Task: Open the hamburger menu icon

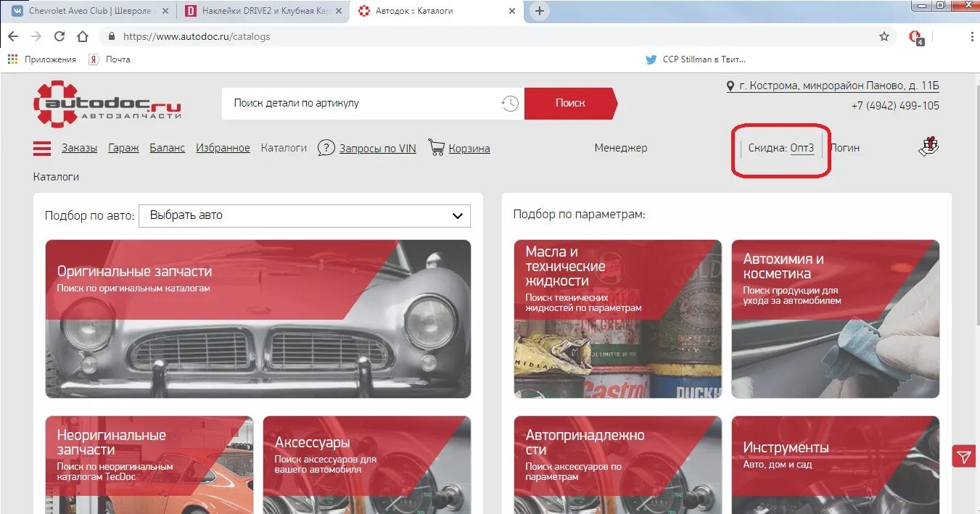Action: 42,149
